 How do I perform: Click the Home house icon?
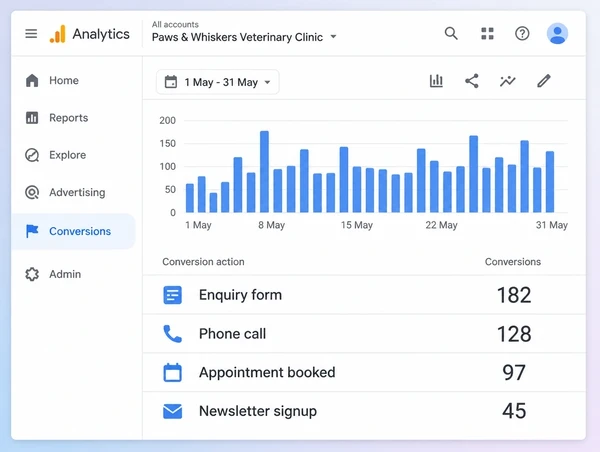pyautogui.click(x=32, y=80)
